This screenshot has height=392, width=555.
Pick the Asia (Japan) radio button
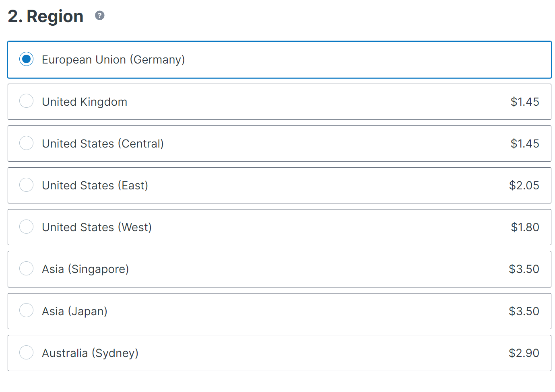point(27,310)
